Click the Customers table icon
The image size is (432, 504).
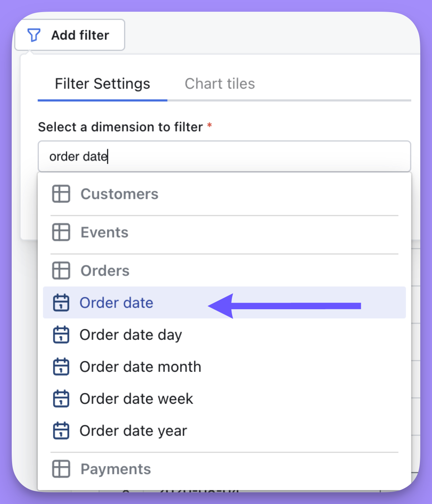click(61, 194)
